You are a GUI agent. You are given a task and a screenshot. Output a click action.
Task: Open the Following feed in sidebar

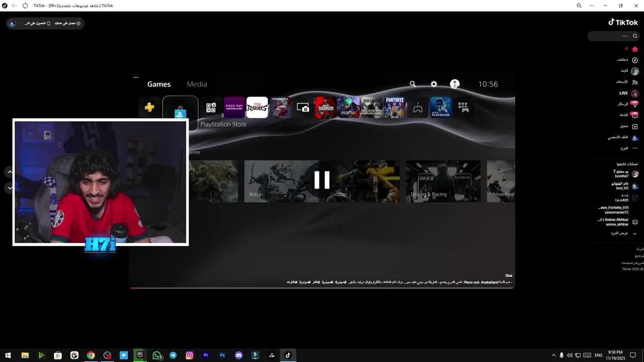pyautogui.click(x=629, y=71)
